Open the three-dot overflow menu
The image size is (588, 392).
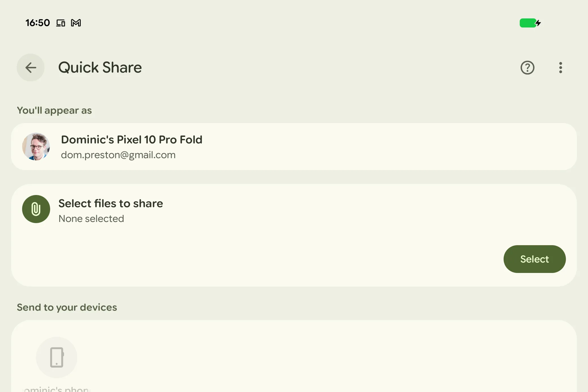(x=561, y=68)
